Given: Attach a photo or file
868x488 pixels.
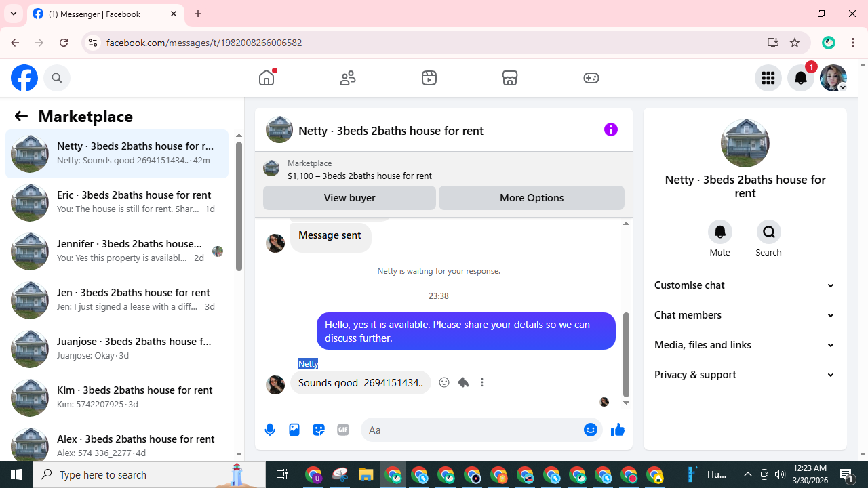Looking at the screenshot, I should pos(294,430).
